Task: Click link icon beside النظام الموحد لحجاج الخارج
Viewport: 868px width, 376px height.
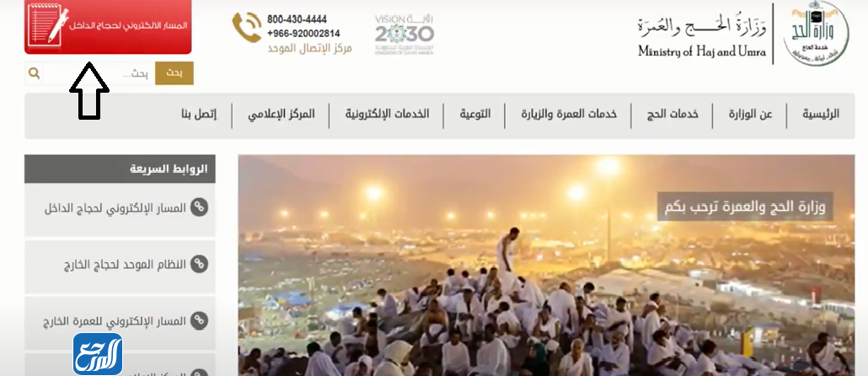Action: pyautogui.click(x=199, y=264)
